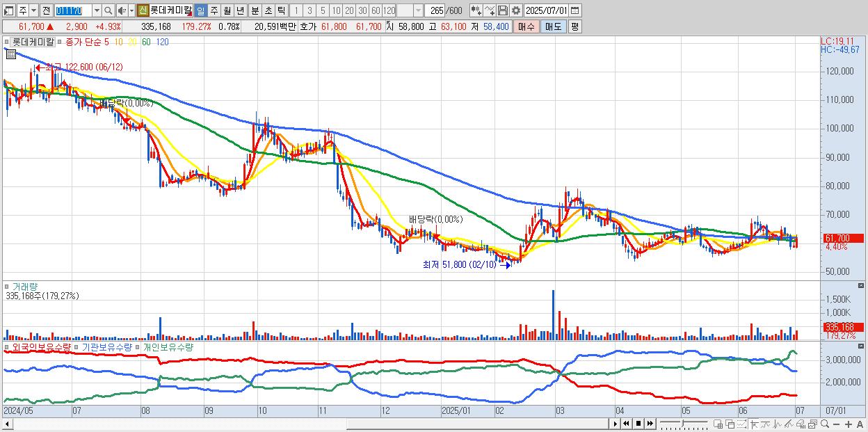The height and width of the screenshot is (432, 868).
Task: Select interval 5 tab
Action: pos(323,10)
